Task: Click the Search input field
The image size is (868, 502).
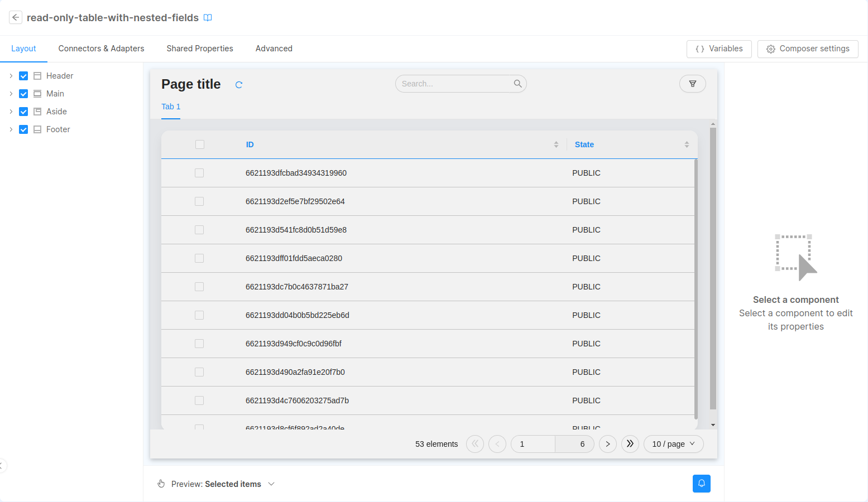Action: [455, 84]
